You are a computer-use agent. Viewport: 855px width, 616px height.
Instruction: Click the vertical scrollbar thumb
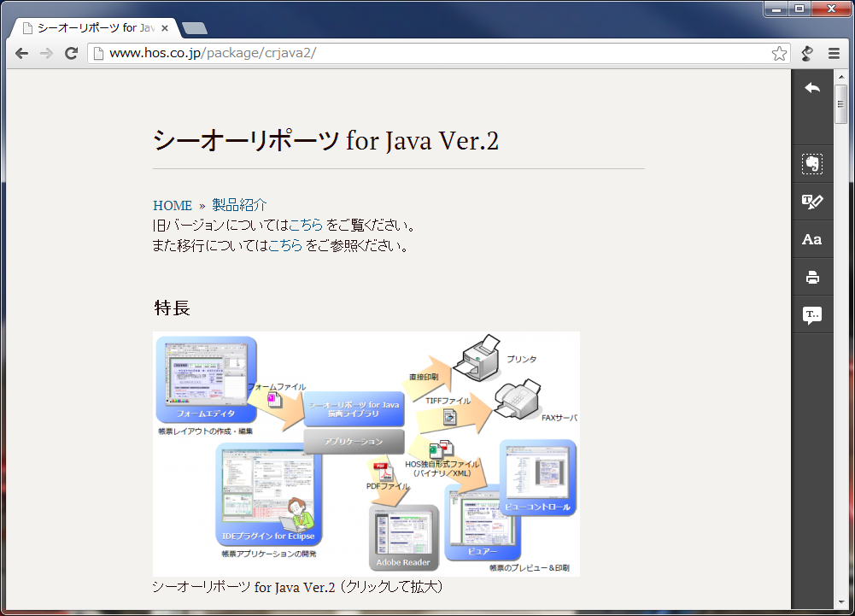(x=840, y=103)
